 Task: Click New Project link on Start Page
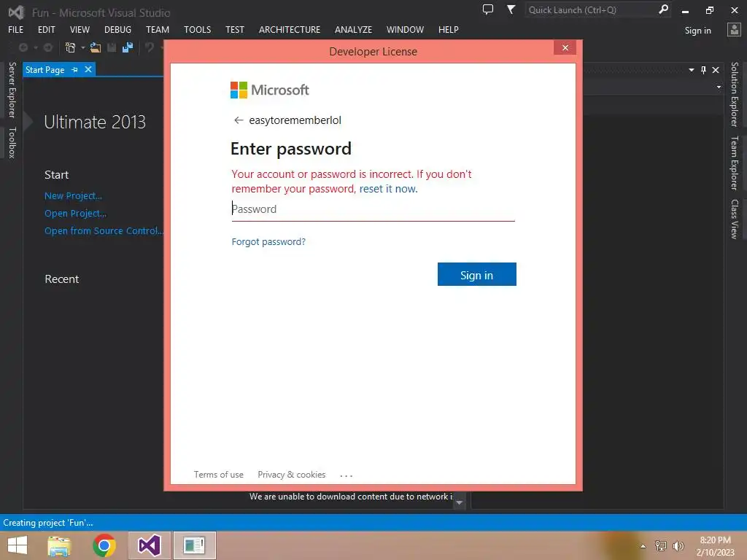point(73,195)
